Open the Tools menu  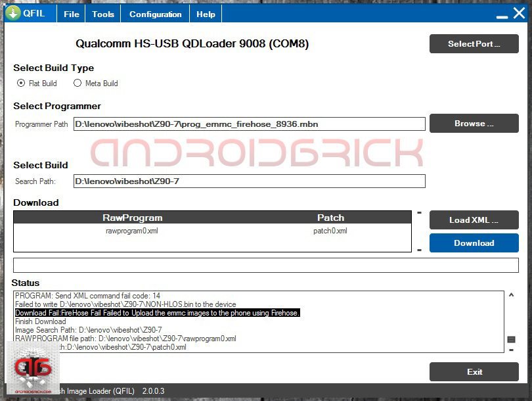(103, 14)
